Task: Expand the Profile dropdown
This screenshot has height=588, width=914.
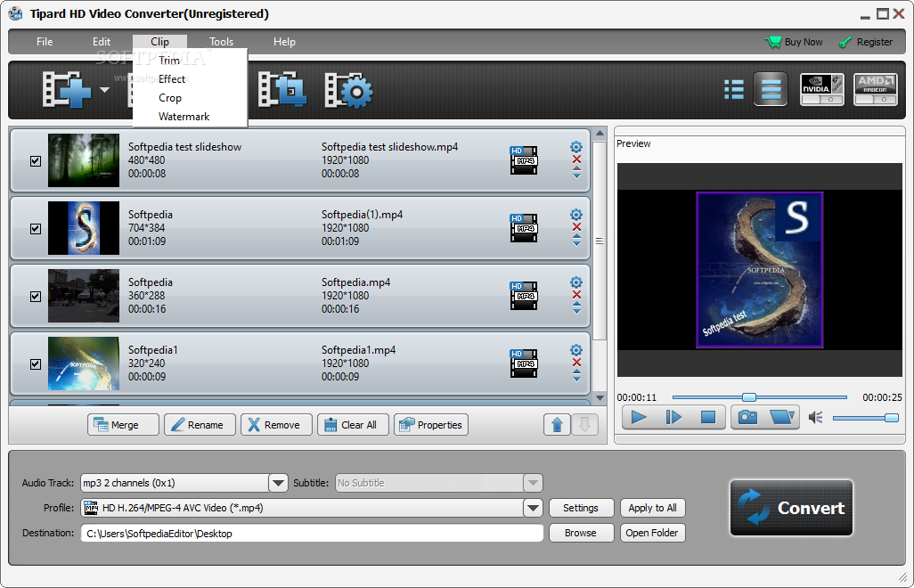Action: point(533,508)
